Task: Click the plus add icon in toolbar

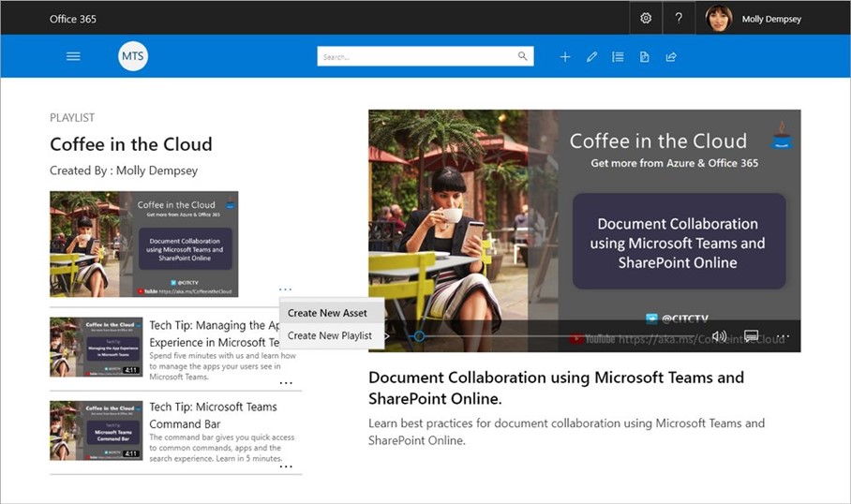Action: point(565,56)
